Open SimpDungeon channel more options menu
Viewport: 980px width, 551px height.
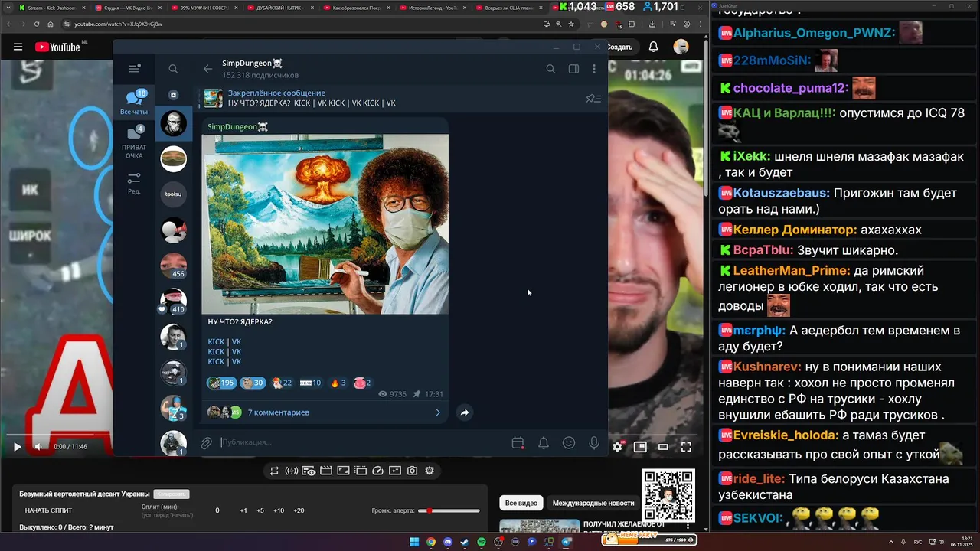click(x=594, y=69)
